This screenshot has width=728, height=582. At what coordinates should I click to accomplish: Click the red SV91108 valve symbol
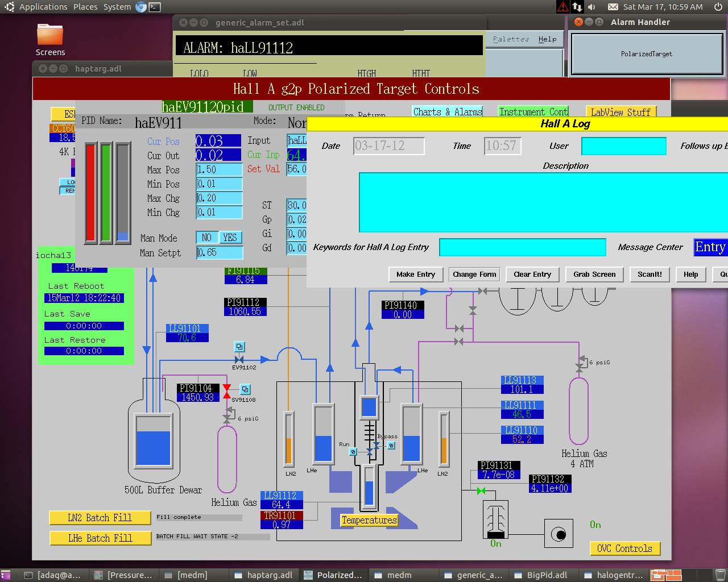coord(227,391)
